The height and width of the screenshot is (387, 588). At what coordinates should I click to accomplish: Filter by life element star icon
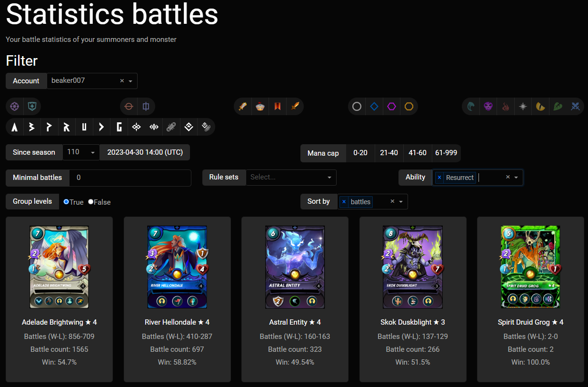point(523,107)
